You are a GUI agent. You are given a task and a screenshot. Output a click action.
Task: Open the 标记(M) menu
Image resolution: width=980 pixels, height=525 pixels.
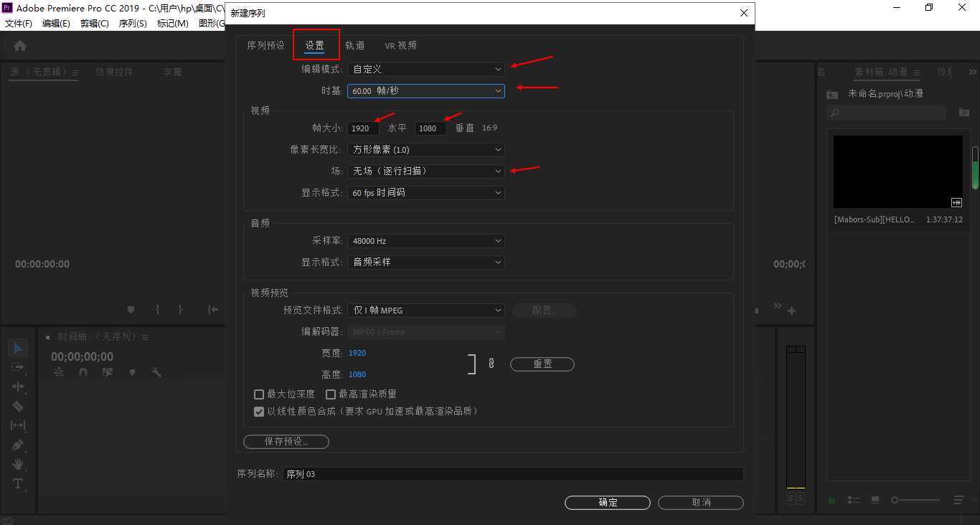point(172,23)
